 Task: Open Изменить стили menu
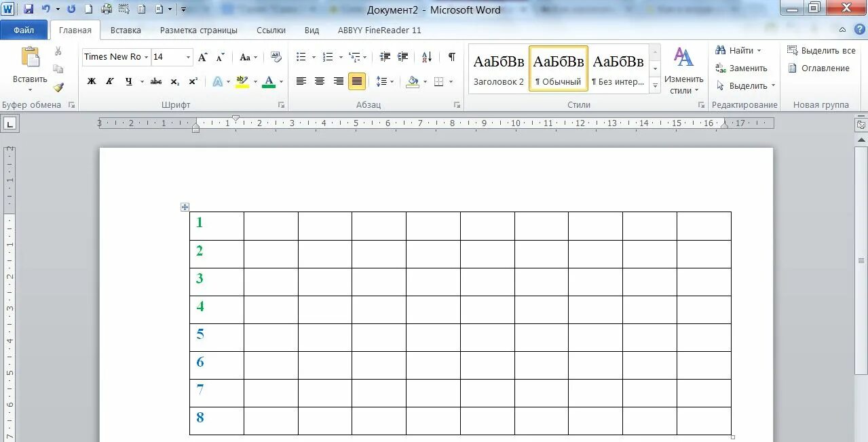pyautogui.click(x=683, y=70)
